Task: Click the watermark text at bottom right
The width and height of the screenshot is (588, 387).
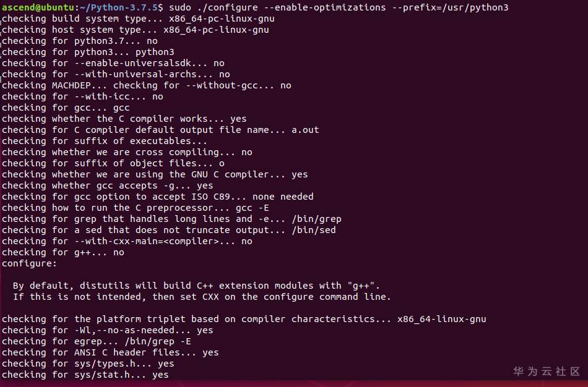Action: pos(547,372)
